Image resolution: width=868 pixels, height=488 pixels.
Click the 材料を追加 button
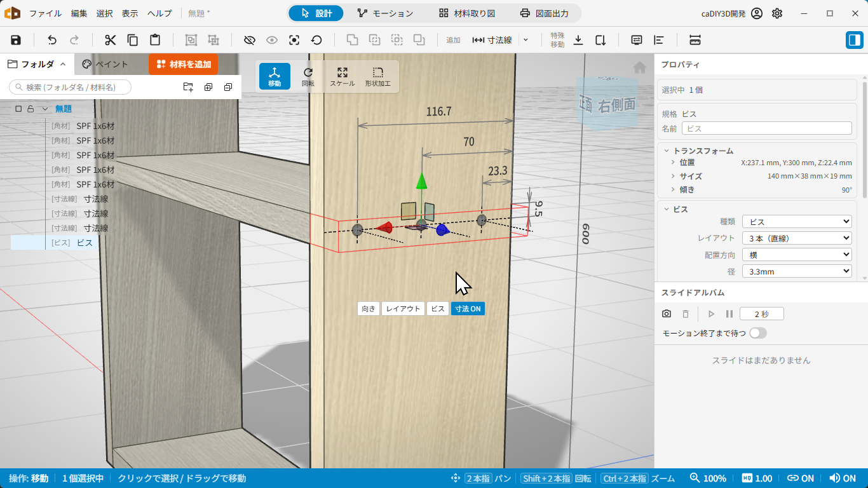pos(184,64)
